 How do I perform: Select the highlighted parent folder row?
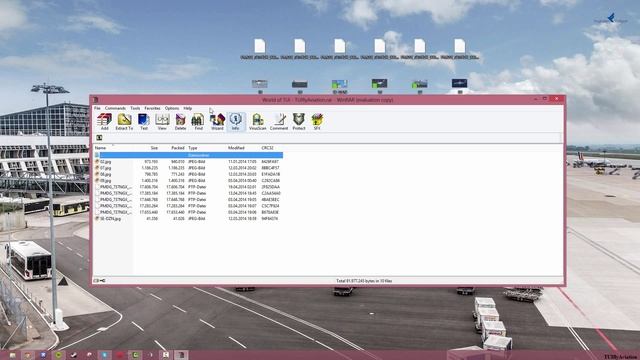188,155
